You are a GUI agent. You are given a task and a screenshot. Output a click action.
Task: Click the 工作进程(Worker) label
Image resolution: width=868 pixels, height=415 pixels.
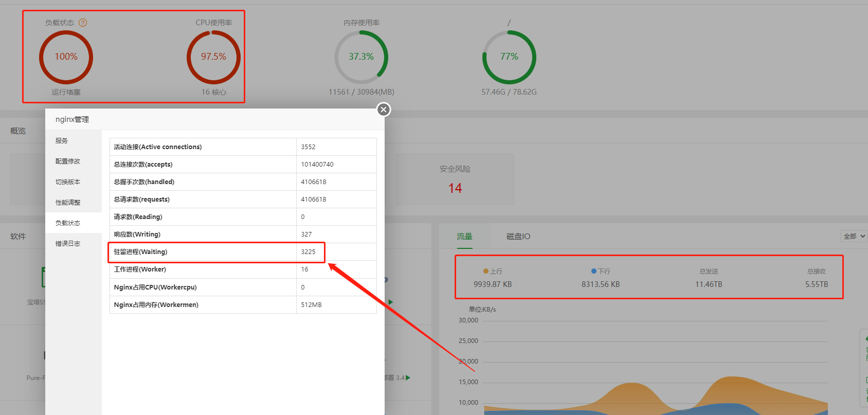[x=140, y=269]
